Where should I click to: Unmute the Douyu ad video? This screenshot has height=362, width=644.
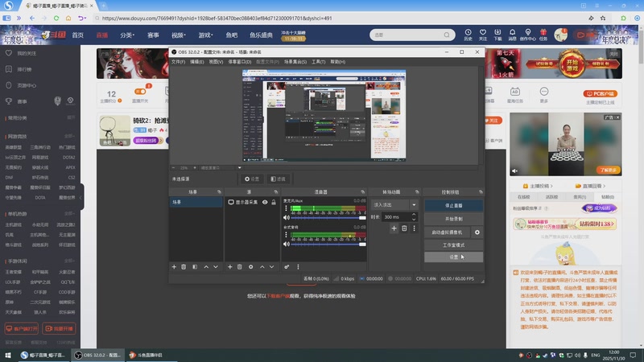515,171
